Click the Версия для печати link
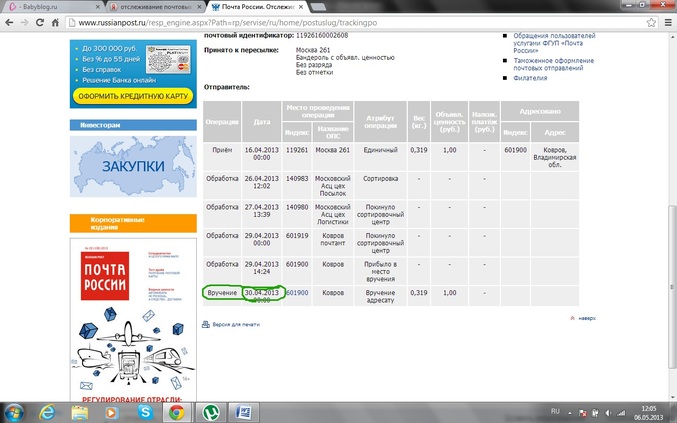677x423 pixels. click(x=236, y=324)
